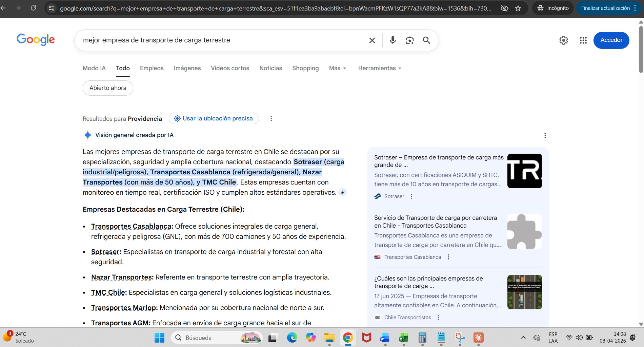This screenshot has width=644, height=347.
Task: Open quick settings gear icon
Action: (563, 40)
